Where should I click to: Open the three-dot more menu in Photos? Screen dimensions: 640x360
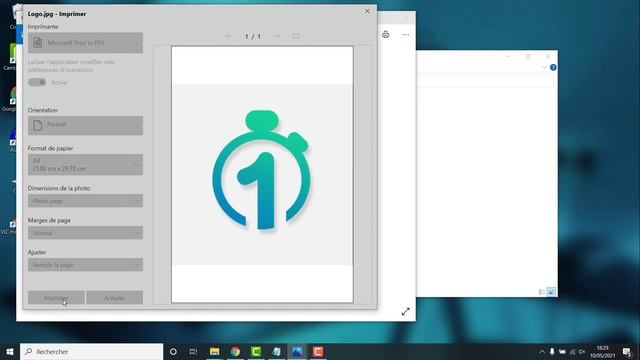(405, 35)
